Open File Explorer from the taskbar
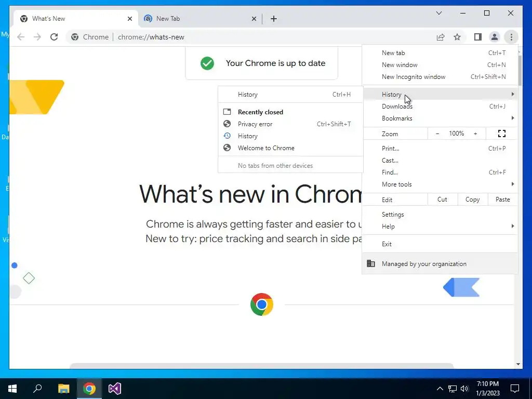Screen dimensions: 532x399 click(63, 389)
